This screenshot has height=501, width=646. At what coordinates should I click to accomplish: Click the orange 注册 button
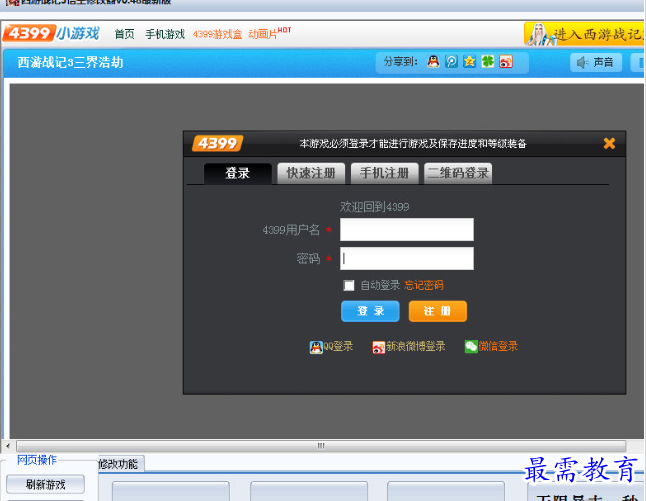pyautogui.click(x=438, y=311)
